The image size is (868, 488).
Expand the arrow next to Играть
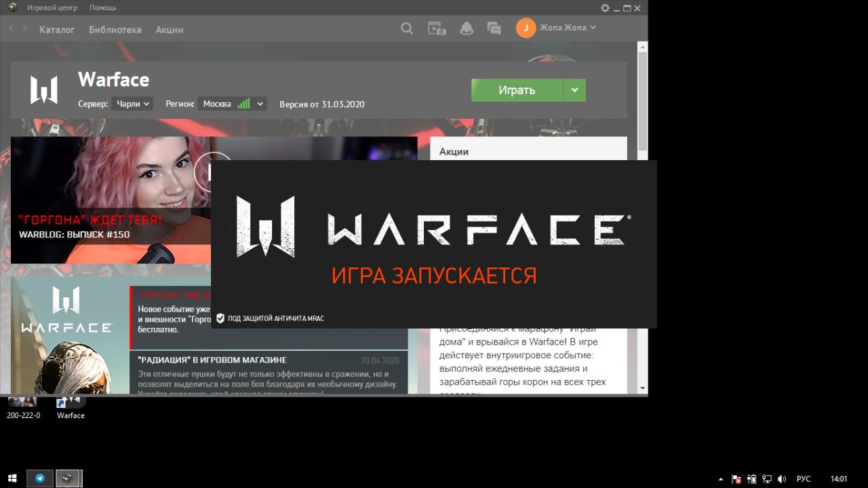[x=574, y=90]
